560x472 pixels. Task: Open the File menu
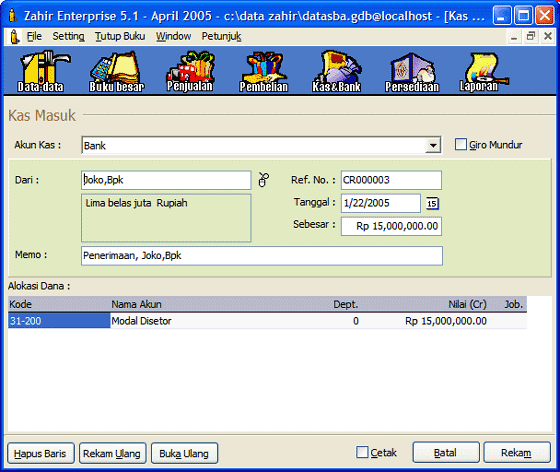click(34, 36)
